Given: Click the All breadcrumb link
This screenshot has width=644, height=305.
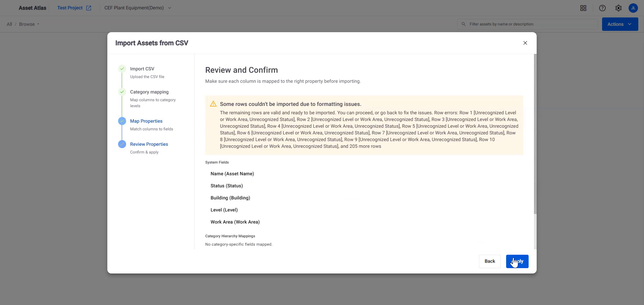Looking at the screenshot, I should (9, 24).
